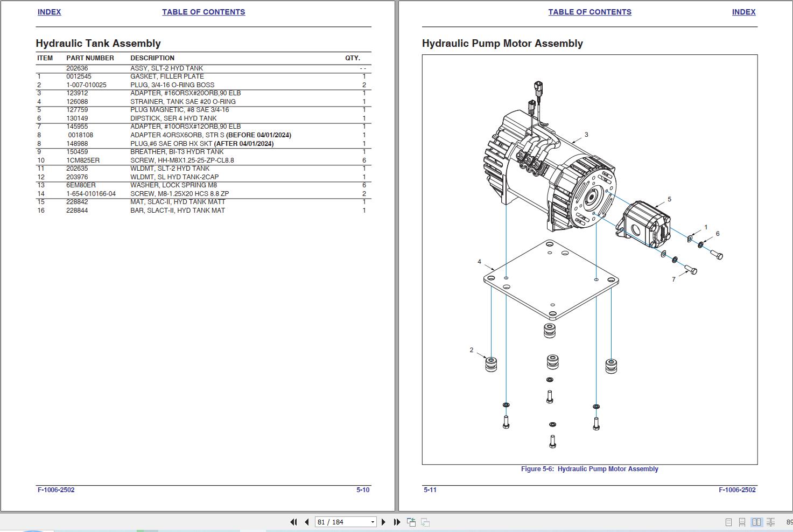Click the next view icon (grayed)

(x=425, y=522)
